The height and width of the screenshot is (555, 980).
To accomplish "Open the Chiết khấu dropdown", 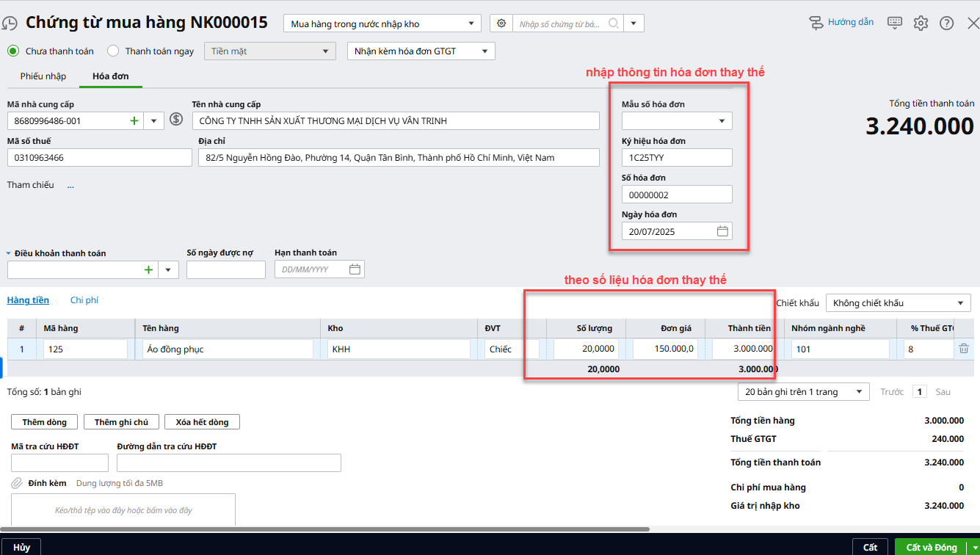I will tap(898, 303).
